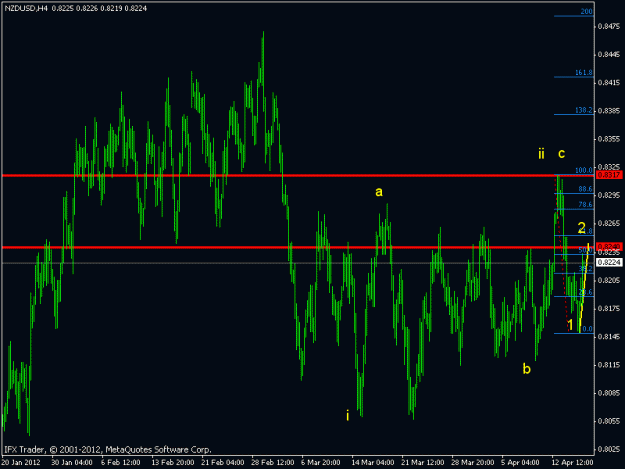
Task: Click the yellow wave label 'c'
Action: click(x=561, y=153)
